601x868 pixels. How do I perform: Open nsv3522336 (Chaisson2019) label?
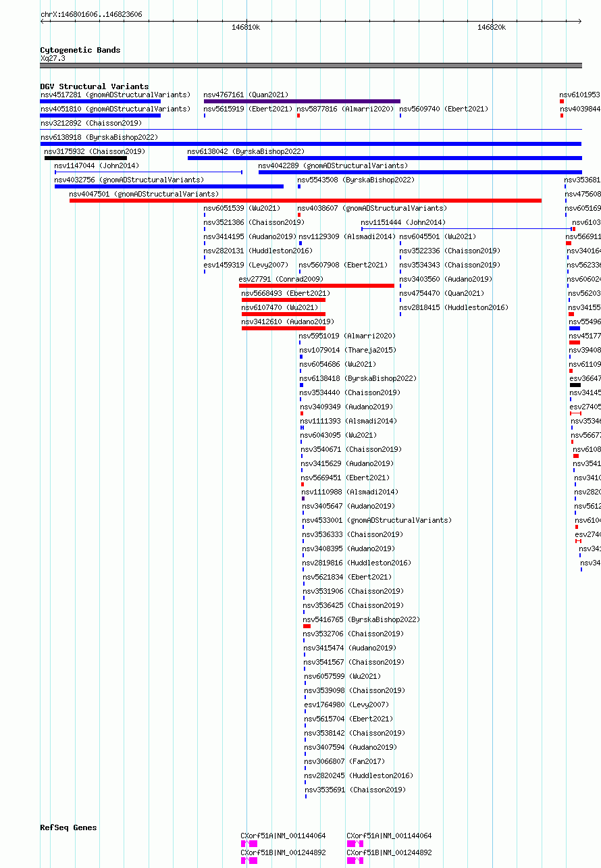(x=450, y=251)
